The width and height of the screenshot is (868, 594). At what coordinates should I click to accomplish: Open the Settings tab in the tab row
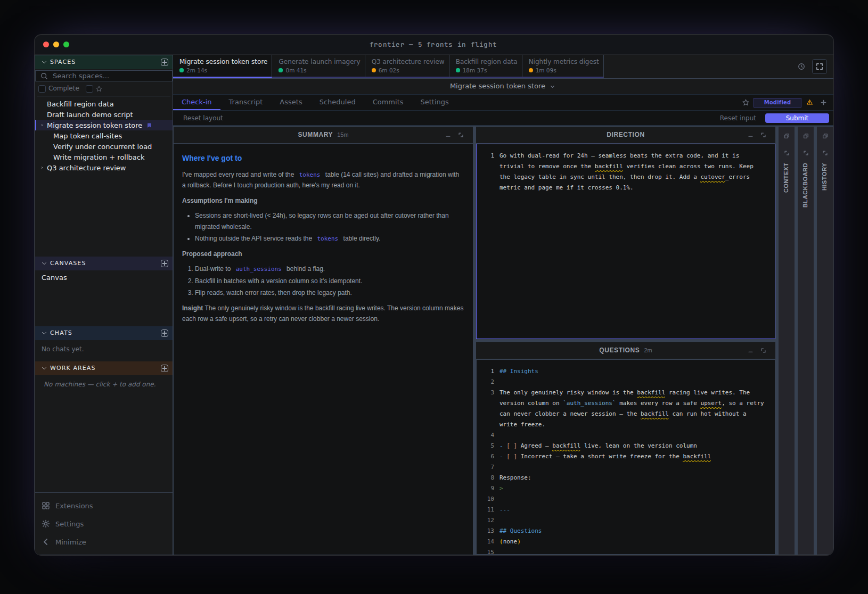[x=435, y=102]
